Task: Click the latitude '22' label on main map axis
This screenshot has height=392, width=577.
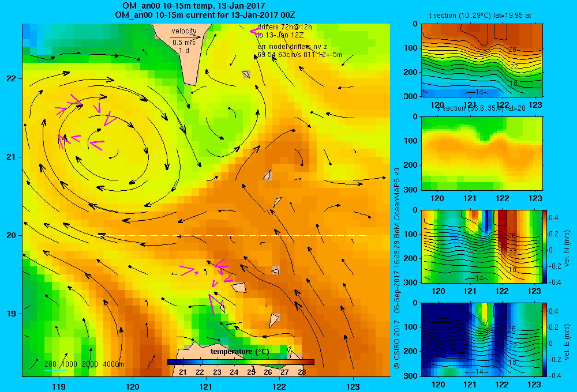Action: (x=12, y=78)
